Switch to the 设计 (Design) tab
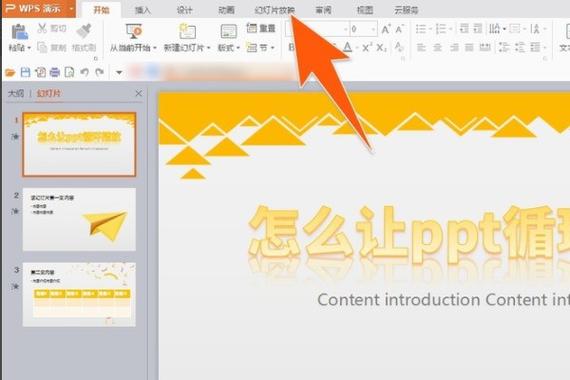Screen dimensions: 570x380 pos(184,10)
